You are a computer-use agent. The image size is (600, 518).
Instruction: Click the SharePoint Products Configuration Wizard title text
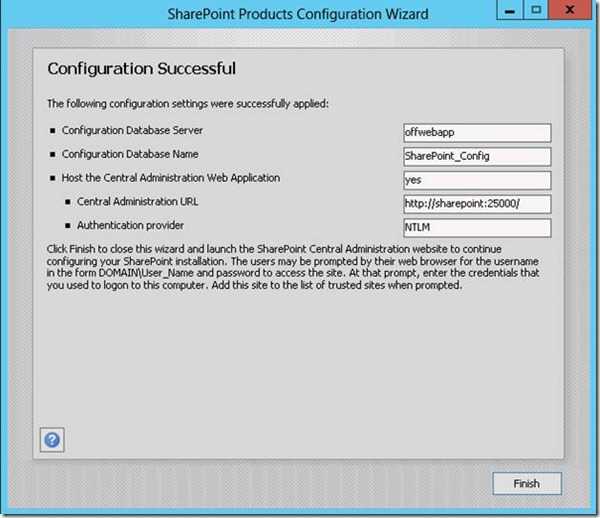pos(298,14)
